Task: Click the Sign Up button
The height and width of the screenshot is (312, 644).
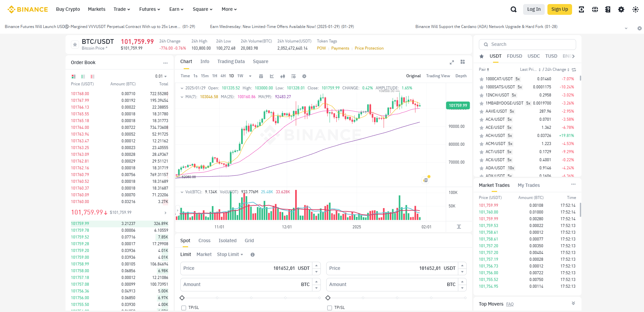Action: (x=560, y=9)
